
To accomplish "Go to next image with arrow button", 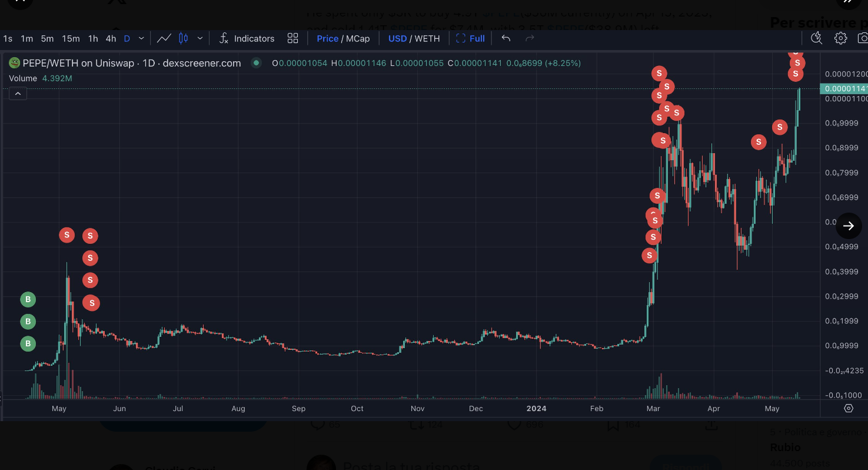I will point(849,226).
